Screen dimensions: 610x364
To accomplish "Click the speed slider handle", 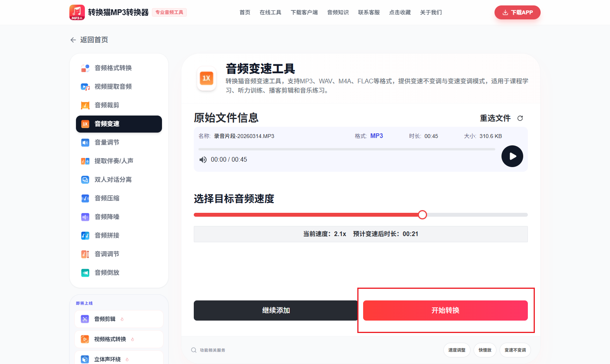I will coord(422,215).
